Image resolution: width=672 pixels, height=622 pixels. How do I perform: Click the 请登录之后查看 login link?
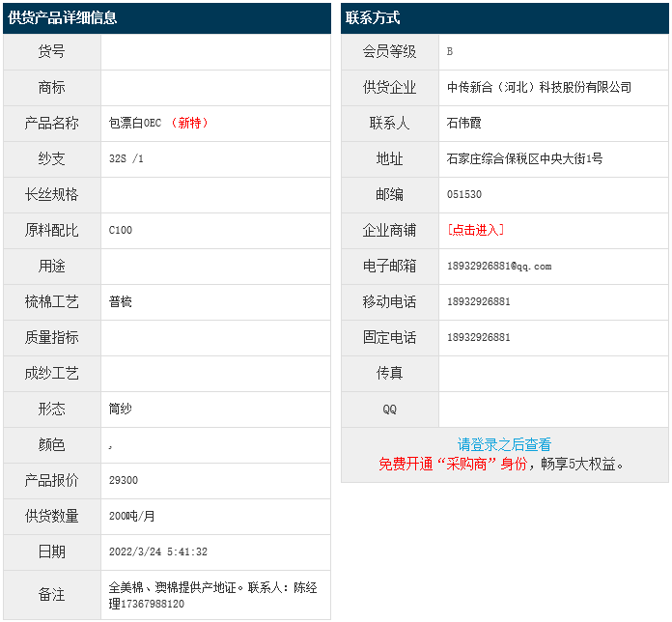(504, 444)
